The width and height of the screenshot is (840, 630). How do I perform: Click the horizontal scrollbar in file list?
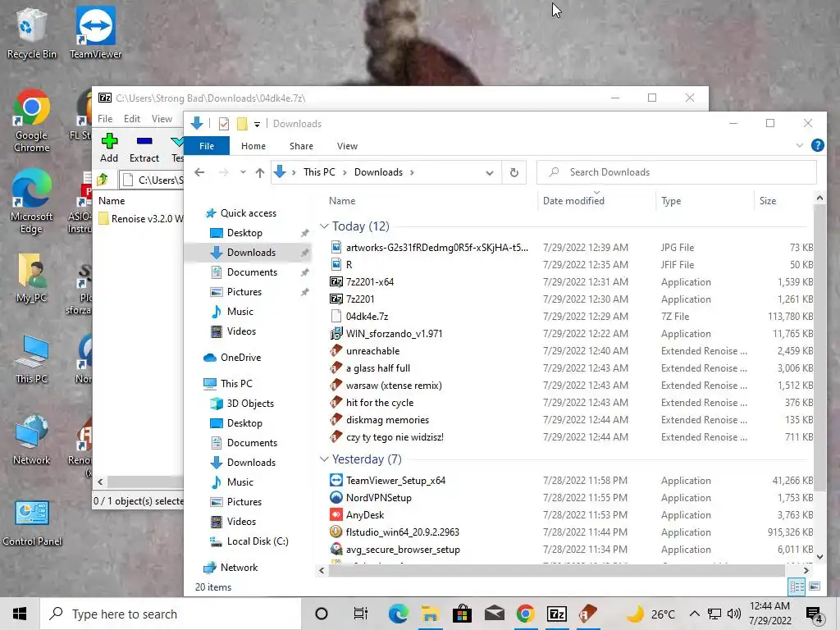pos(557,571)
